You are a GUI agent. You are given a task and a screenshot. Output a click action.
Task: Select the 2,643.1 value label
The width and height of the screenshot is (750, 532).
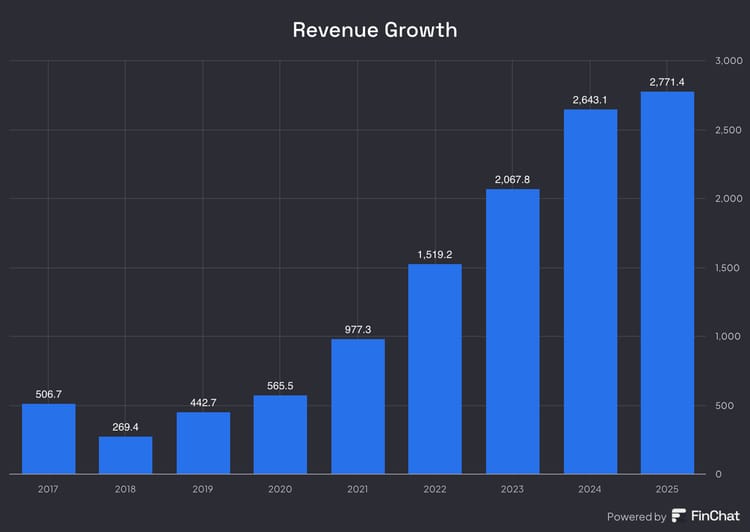coord(590,99)
